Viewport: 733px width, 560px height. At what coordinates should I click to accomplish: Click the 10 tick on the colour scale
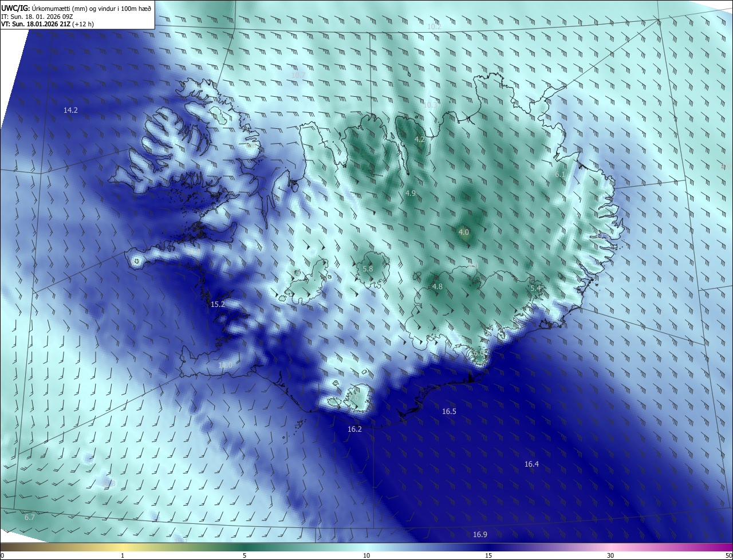pyautogui.click(x=366, y=555)
